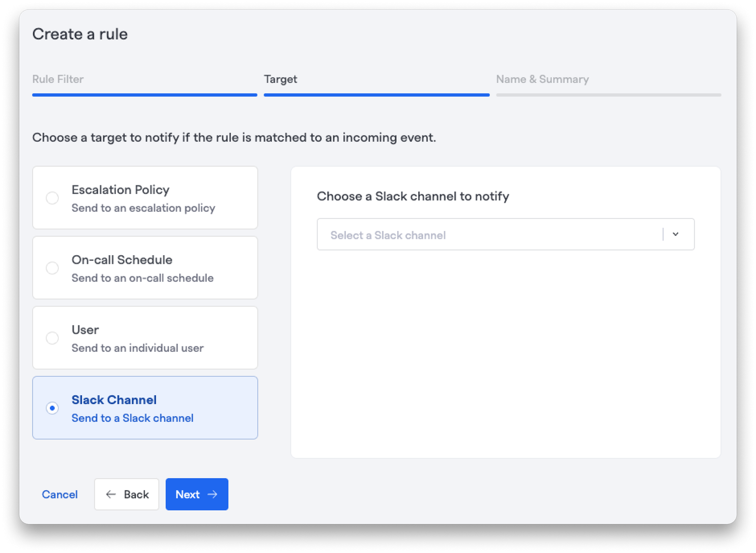The width and height of the screenshot is (756, 553).
Task: Choose the Escalation Policy card title
Action: tap(121, 190)
